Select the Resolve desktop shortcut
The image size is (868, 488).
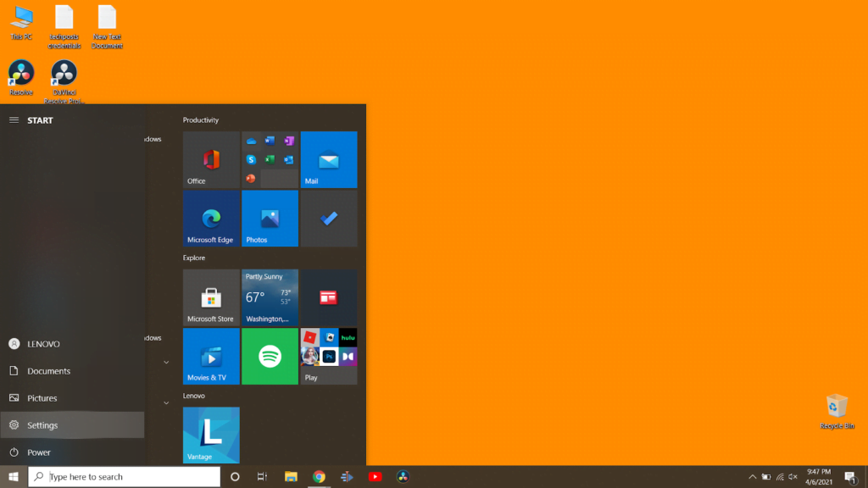point(21,79)
